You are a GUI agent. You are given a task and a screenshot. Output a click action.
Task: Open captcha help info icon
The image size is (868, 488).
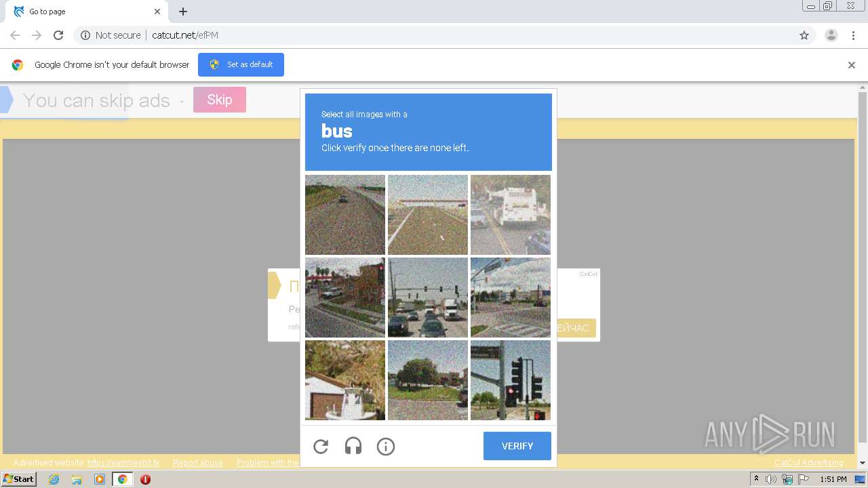[386, 446]
